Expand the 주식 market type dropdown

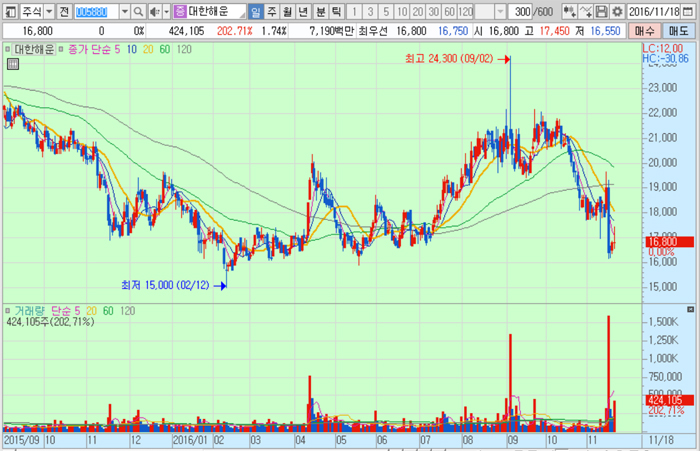49,12
